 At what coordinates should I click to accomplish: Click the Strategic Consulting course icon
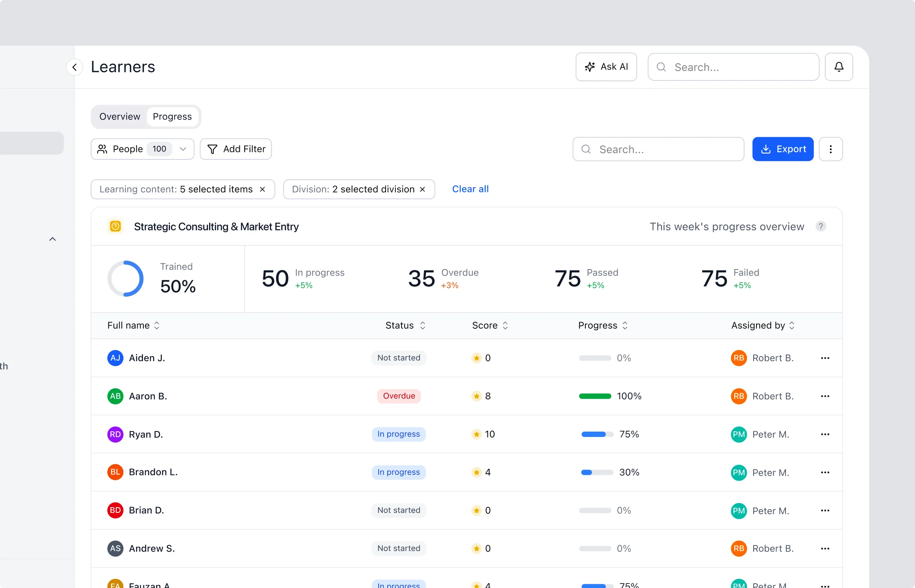pos(116,226)
